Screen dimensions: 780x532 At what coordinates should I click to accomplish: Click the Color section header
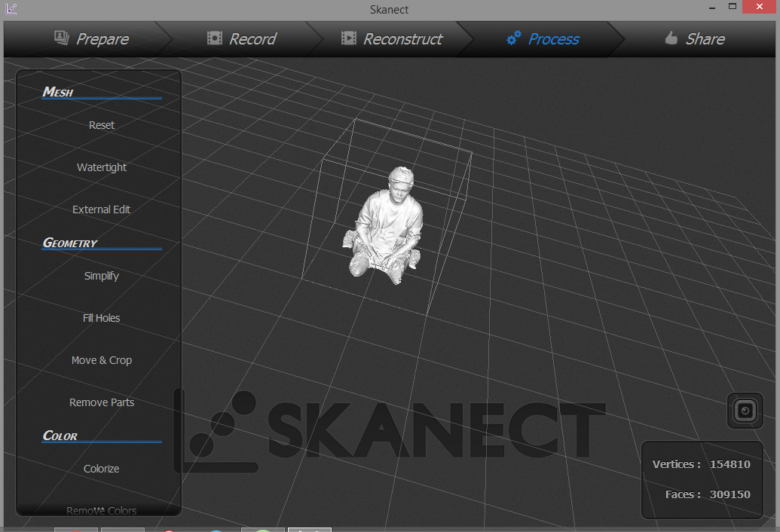click(60, 436)
